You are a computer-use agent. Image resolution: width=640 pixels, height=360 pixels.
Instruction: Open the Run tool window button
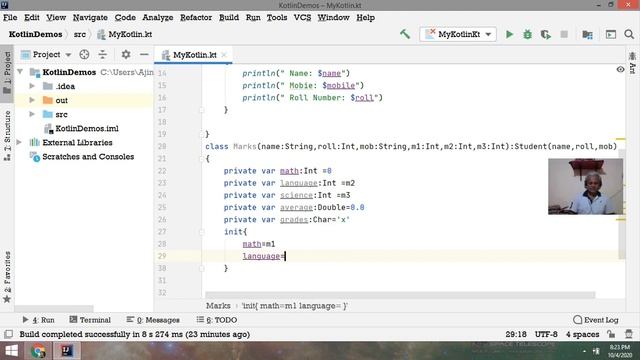pos(38,320)
